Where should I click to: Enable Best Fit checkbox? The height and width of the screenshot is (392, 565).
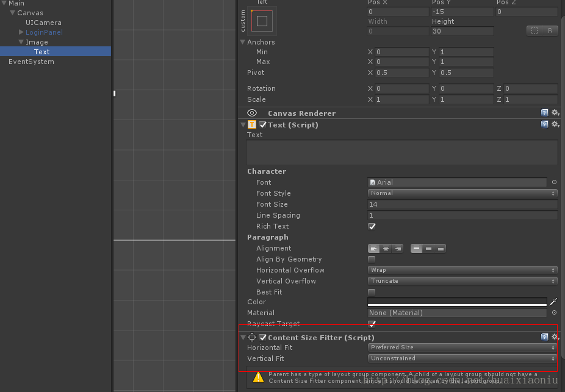(372, 292)
